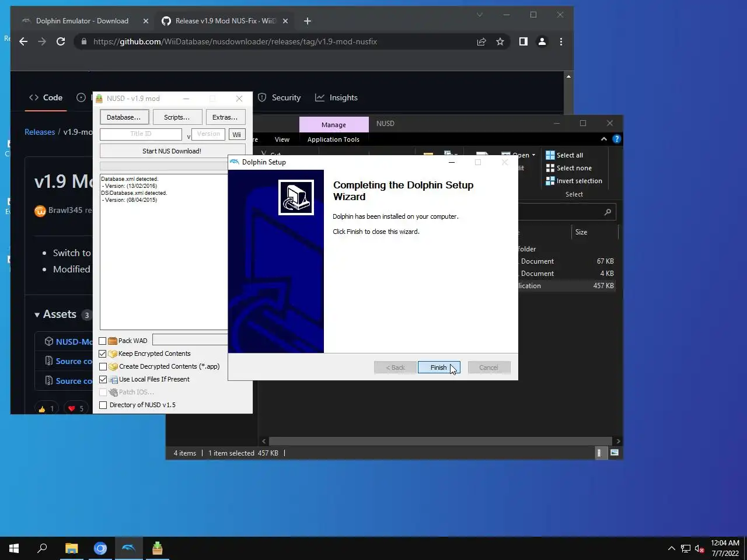The height and width of the screenshot is (560, 747).
Task: Open Application Tools ribbon tab
Action: click(333, 139)
